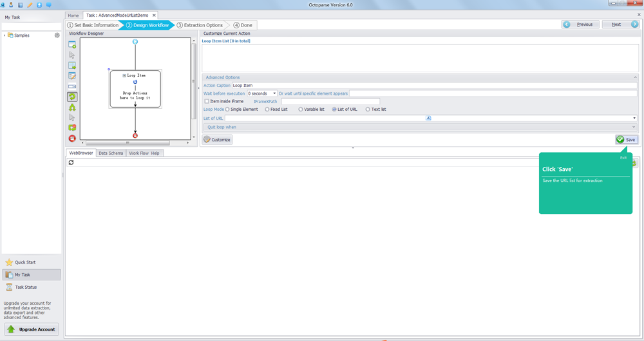Open settings gear next to Samples folder
Image resolution: width=644 pixels, height=341 pixels.
pos(57,35)
